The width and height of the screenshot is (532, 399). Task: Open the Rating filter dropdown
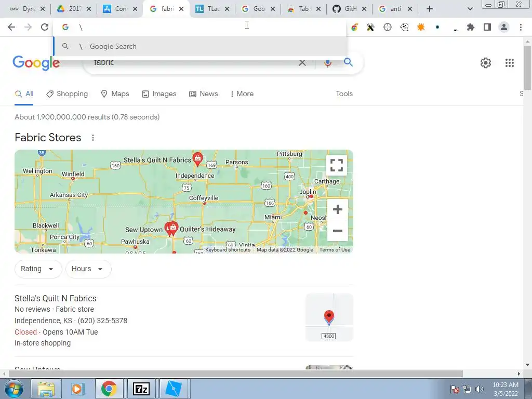pyautogui.click(x=38, y=269)
